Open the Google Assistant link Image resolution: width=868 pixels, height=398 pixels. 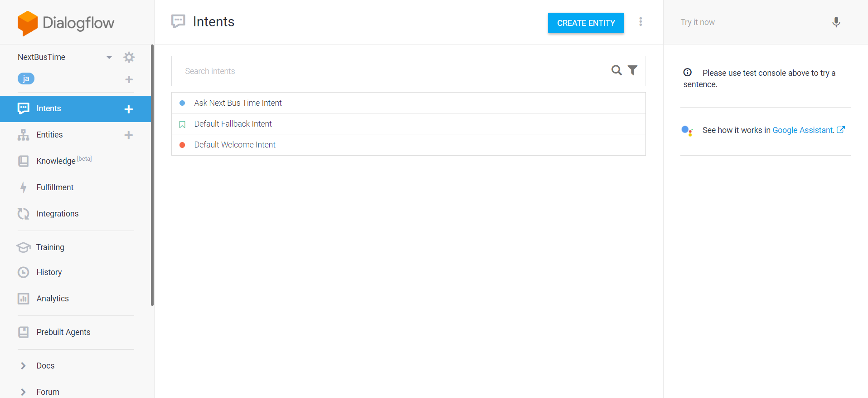click(803, 130)
